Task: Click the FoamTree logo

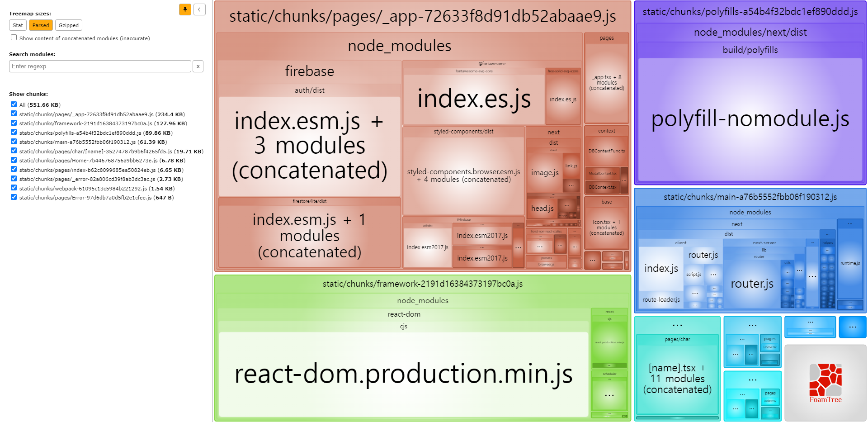Action: [825, 384]
